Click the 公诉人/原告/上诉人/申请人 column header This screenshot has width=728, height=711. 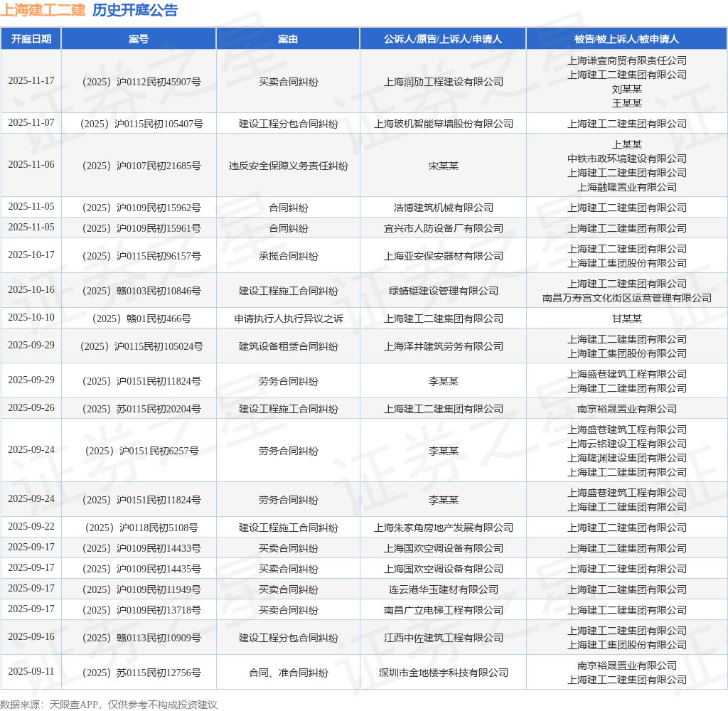coord(443,39)
